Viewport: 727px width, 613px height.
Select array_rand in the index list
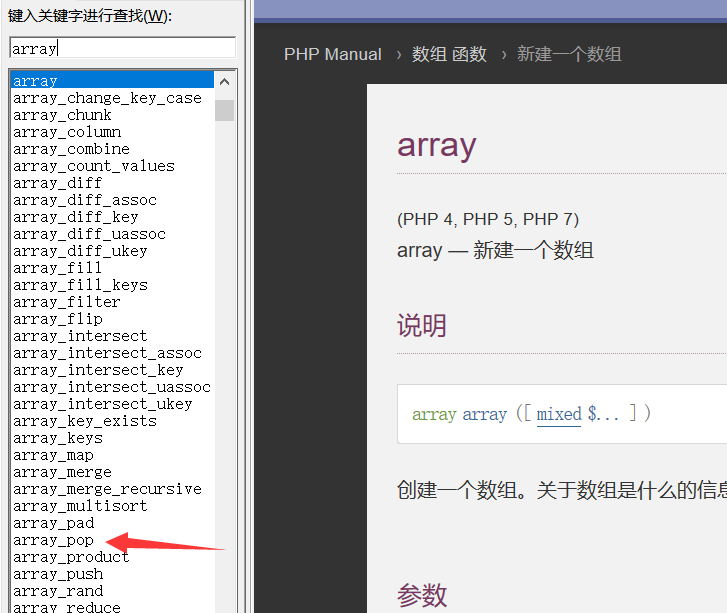[x=58, y=591]
